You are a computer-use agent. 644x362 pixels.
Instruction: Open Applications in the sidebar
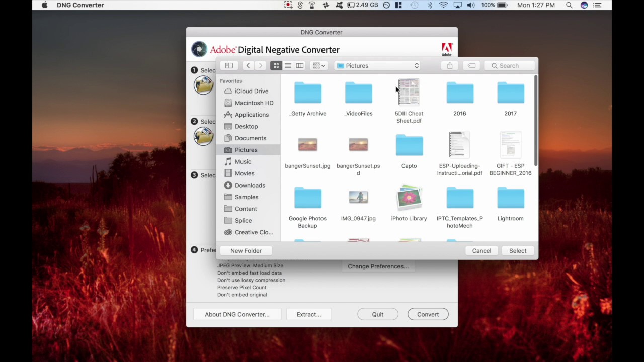pos(249,115)
